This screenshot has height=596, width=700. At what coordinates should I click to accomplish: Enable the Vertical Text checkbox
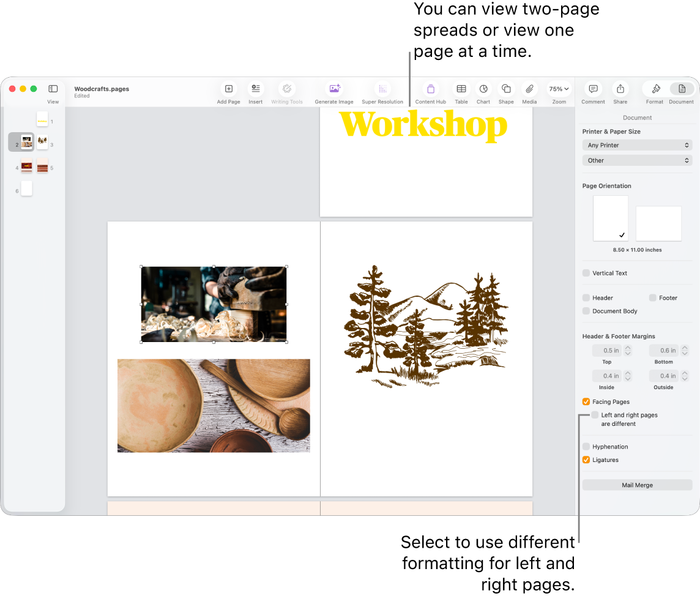tap(586, 273)
